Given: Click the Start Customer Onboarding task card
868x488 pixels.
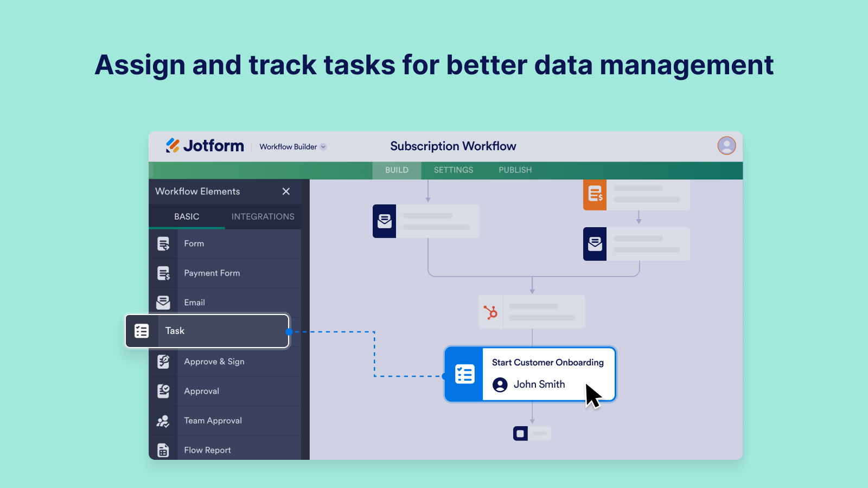Looking at the screenshot, I should (548, 362).
